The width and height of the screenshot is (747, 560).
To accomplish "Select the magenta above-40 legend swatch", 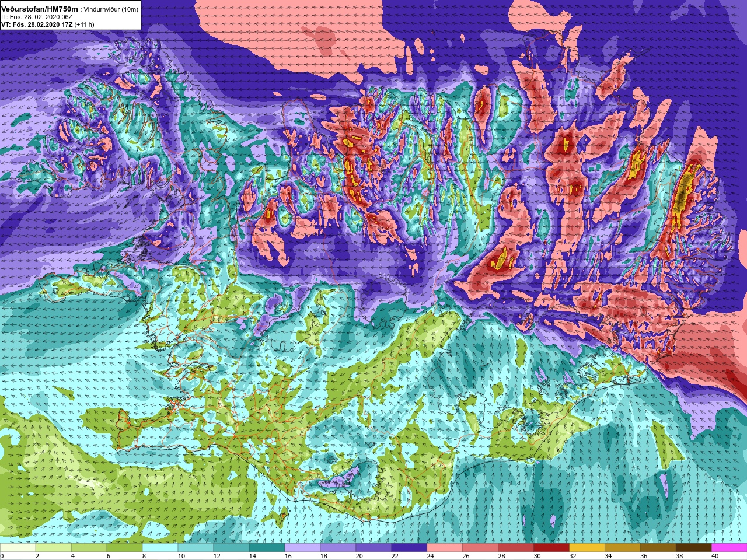I will (729, 548).
